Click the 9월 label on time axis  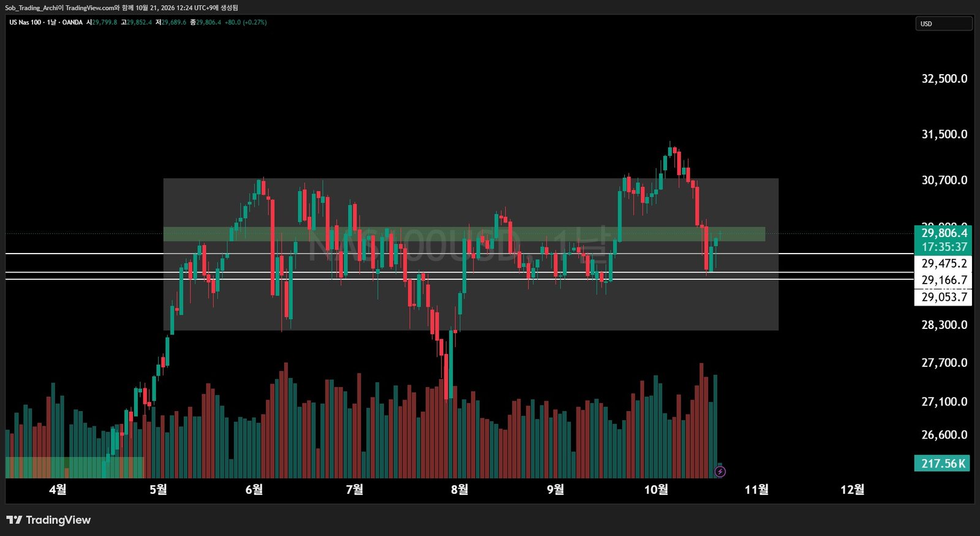point(556,489)
